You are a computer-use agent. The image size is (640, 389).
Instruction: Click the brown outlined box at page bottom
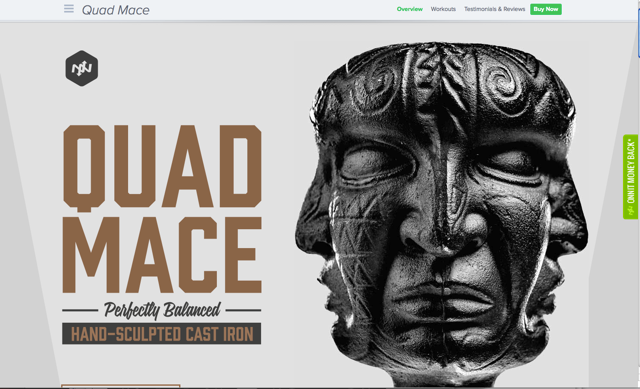(x=121, y=386)
